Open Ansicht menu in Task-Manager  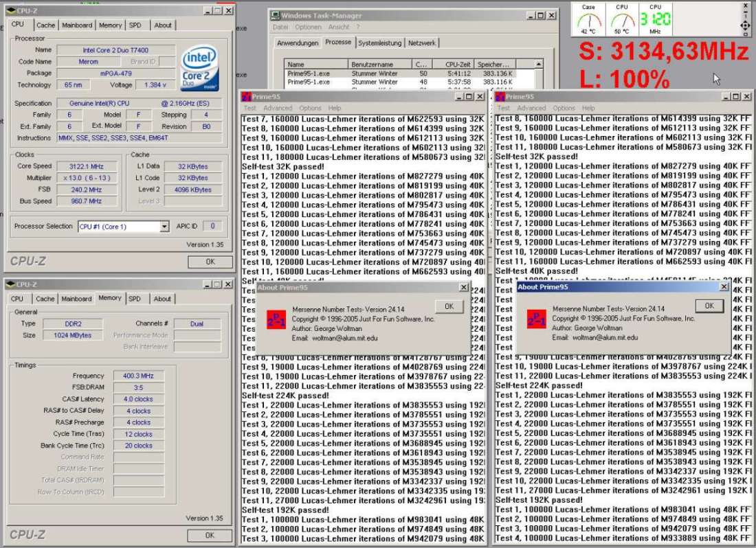(x=338, y=27)
